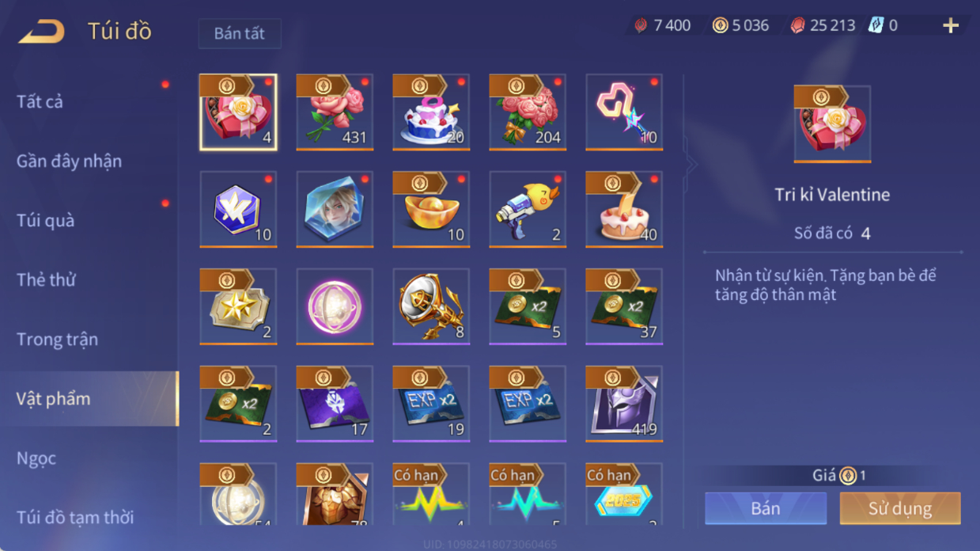Select the golden star ticket item

coord(238,306)
